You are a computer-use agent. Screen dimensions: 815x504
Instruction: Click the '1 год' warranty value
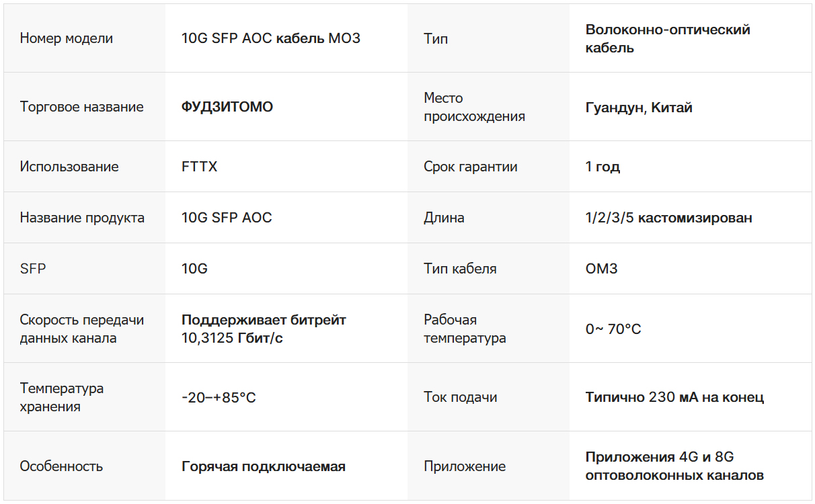[603, 167]
